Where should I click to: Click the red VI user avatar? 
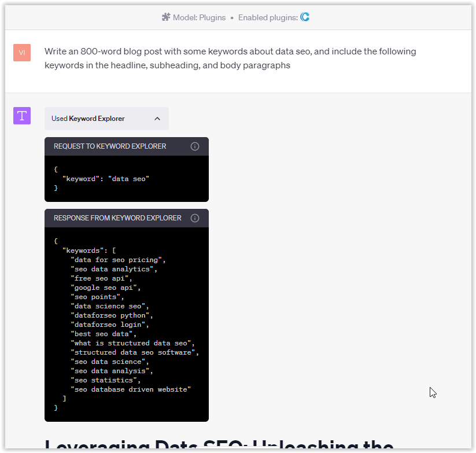(x=21, y=52)
